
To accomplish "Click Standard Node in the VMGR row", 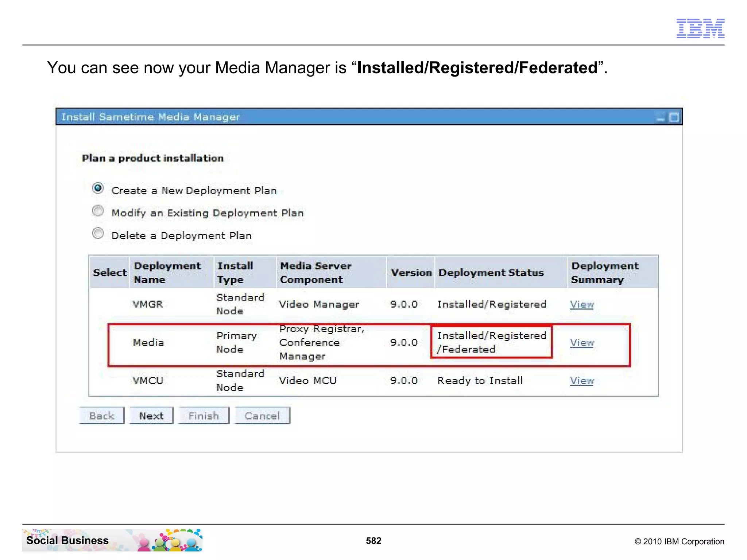I will tap(240, 304).
